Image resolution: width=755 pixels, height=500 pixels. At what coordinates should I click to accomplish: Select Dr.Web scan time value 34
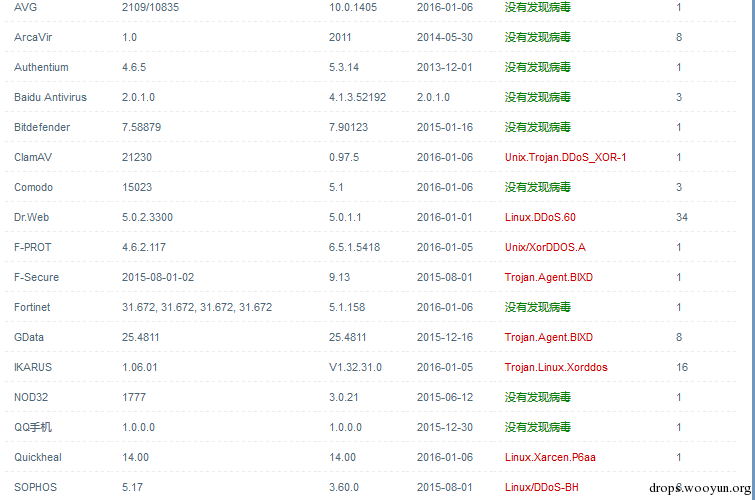682,217
